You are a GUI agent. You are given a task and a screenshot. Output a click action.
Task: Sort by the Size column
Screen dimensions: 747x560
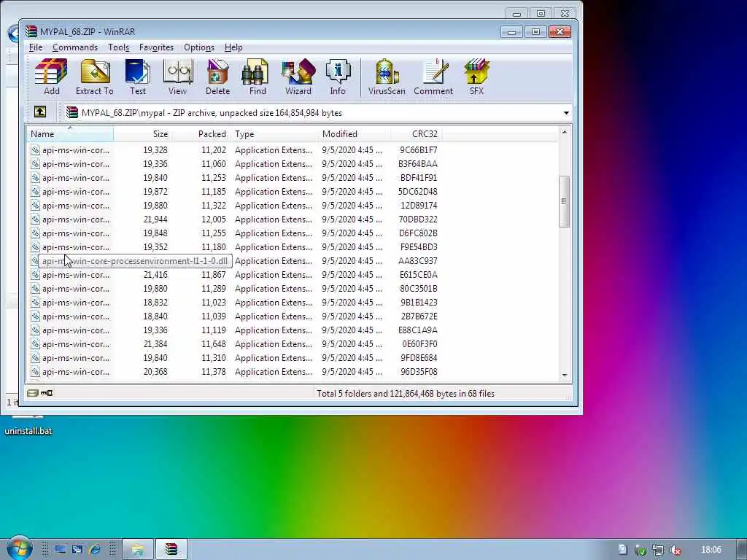tap(142, 134)
